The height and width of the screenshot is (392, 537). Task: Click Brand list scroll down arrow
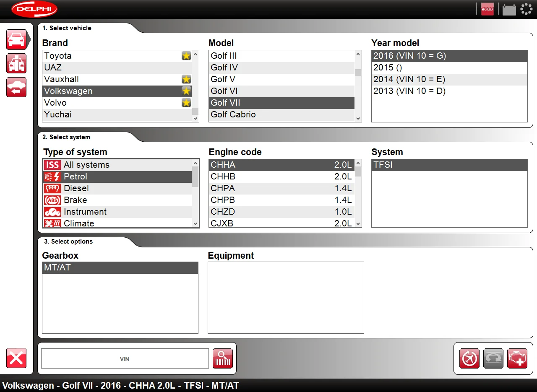coord(196,118)
